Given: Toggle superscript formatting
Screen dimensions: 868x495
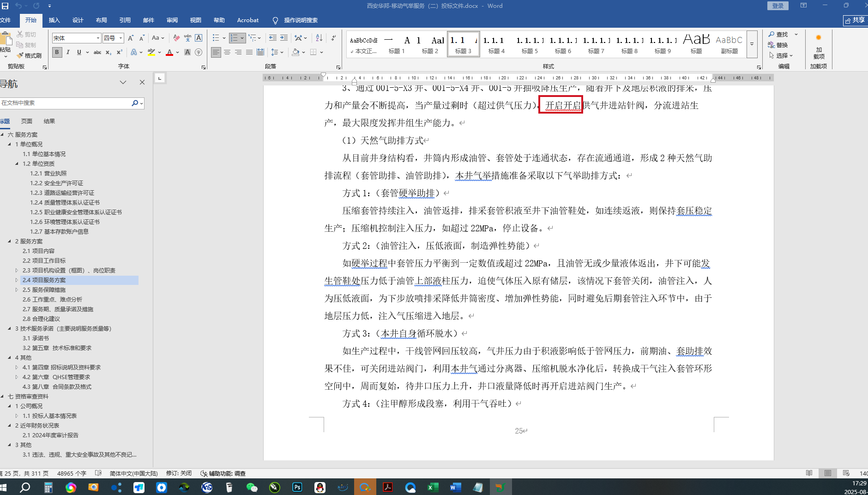Looking at the screenshot, I should tap(119, 52).
